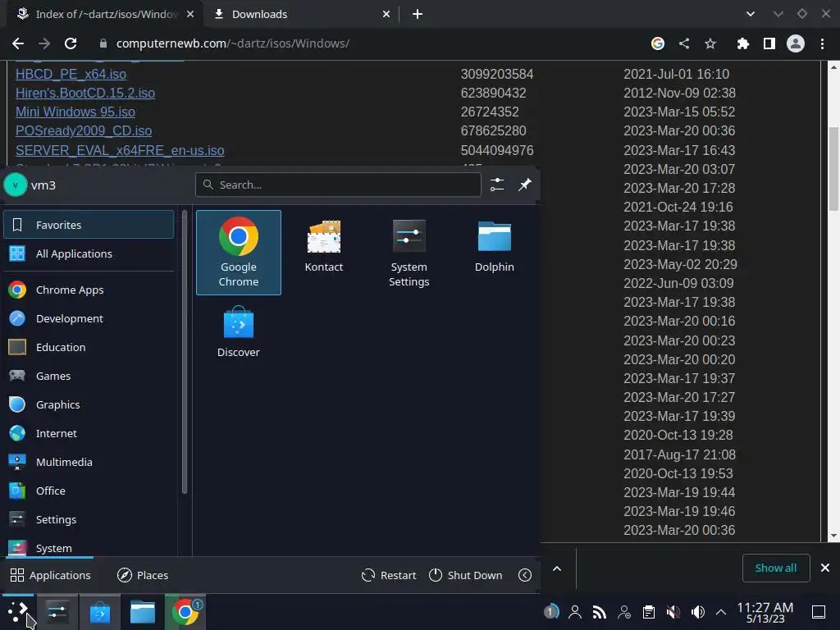Viewport: 840px width, 630px height.
Task: Open the clock showing 11:27 AM
Action: [765, 612]
